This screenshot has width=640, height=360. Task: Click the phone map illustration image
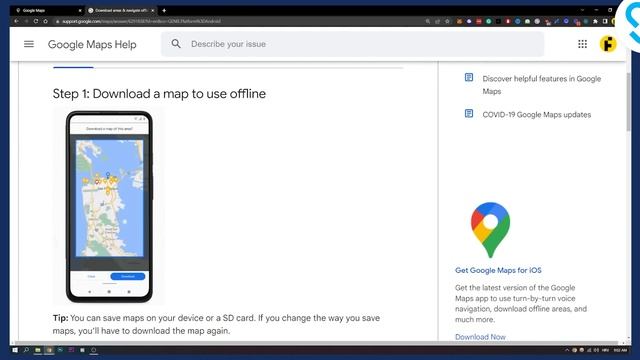[x=109, y=207]
